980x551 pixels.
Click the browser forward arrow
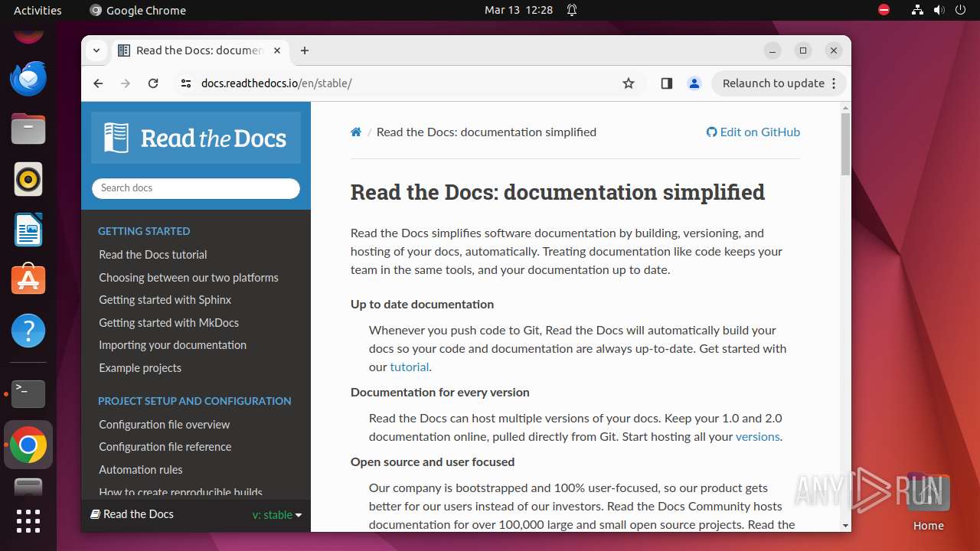coord(126,83)
